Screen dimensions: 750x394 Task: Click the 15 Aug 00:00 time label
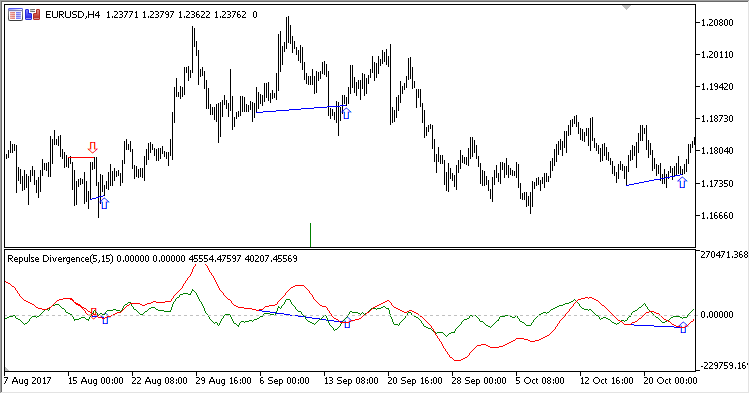click(95, 381)
